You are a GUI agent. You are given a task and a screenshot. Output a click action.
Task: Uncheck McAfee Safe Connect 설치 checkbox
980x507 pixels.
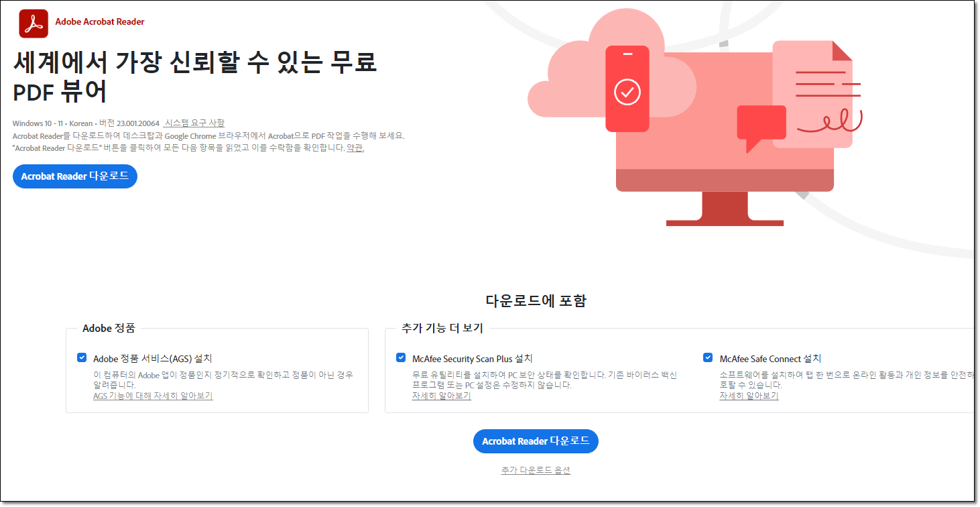[x=708, y=357]
